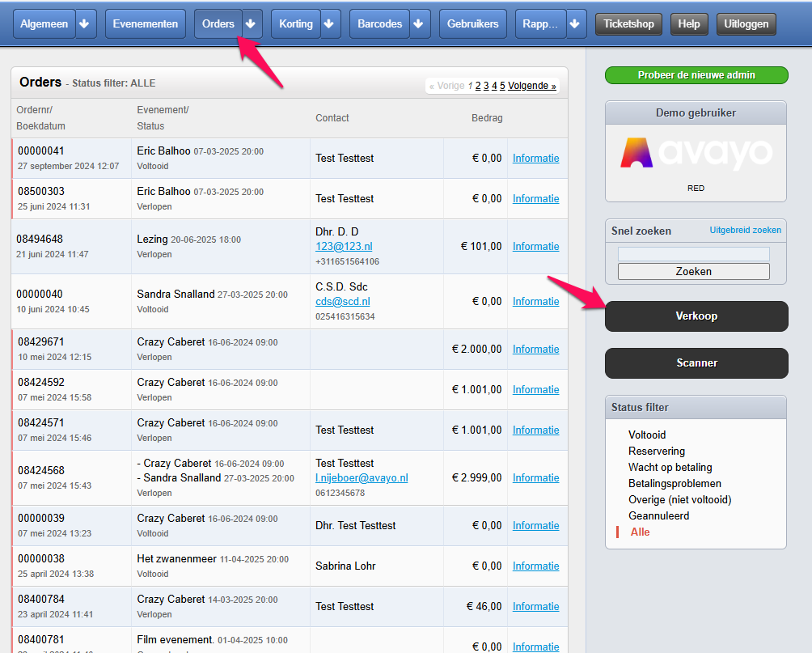Open Informatie for order 08494648
Image resolution: width=812 pixels, height=653 pixels.
(x=536, y=246)
